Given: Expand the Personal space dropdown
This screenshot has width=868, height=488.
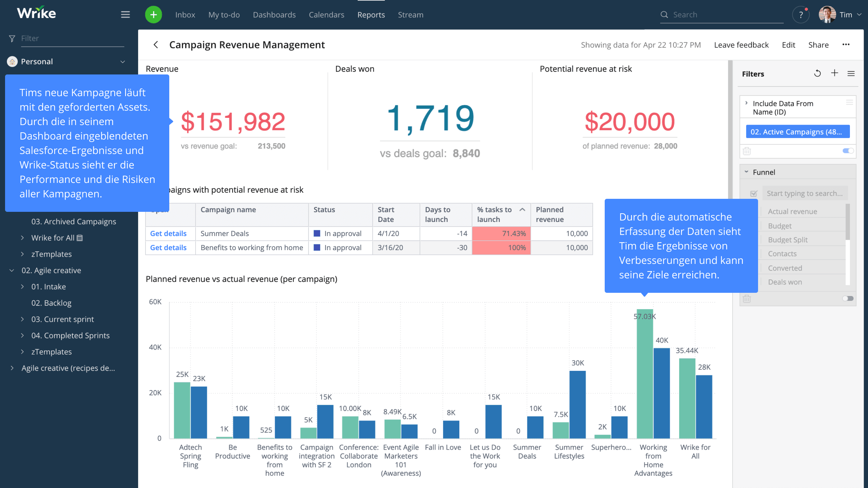Looking at the screenshot, I should [x=123, y=62].
